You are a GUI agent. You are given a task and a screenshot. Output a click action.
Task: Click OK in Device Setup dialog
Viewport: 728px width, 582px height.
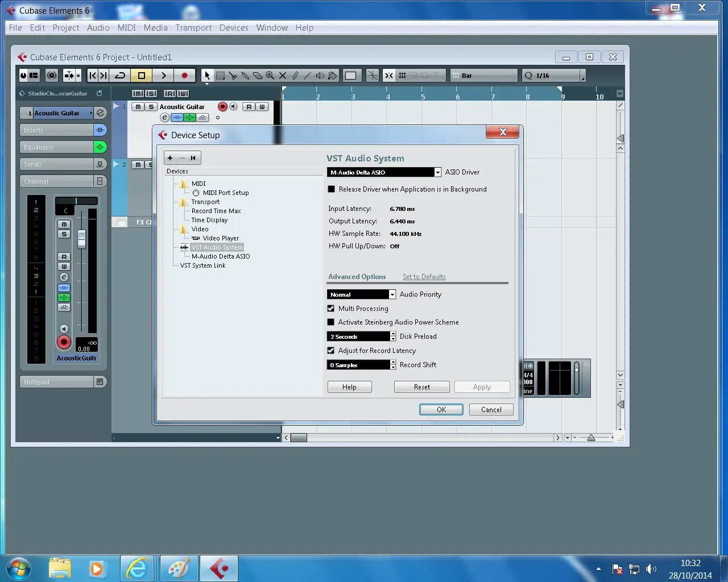441,410
